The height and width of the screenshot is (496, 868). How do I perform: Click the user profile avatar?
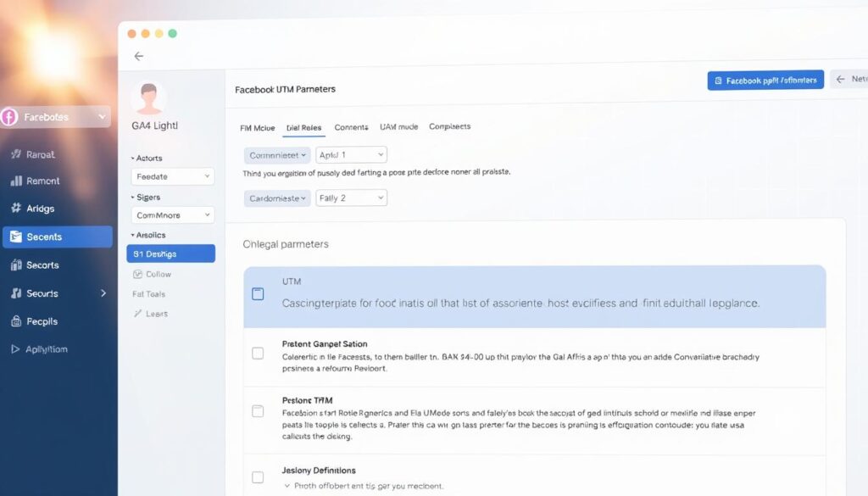pos(150,98)
